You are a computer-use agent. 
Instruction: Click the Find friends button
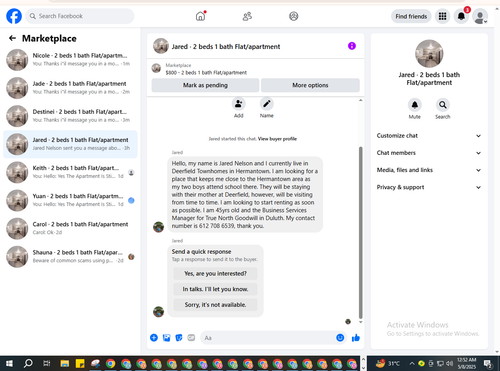pos(411,16)
